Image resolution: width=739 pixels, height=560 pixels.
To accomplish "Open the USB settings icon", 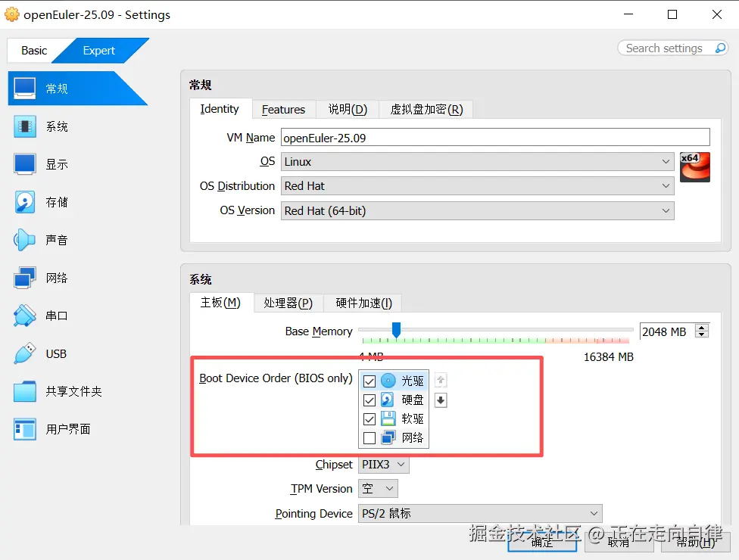I will tap(24, 353).
